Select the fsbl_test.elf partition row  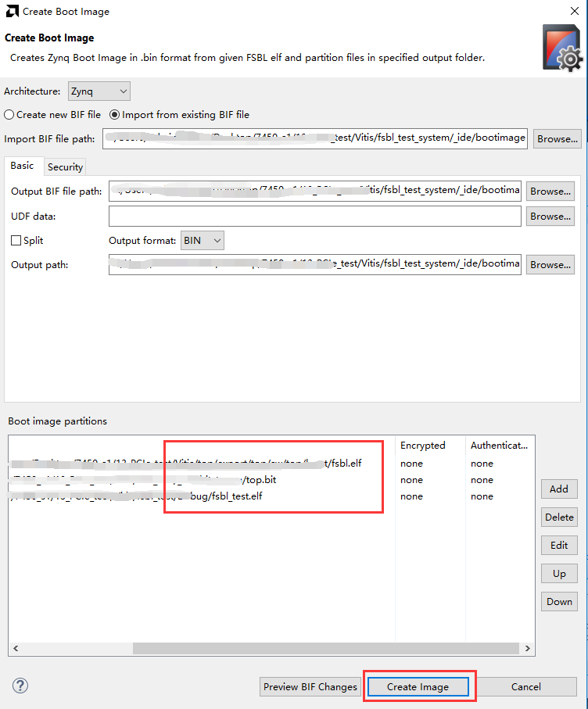click(271, 496)
